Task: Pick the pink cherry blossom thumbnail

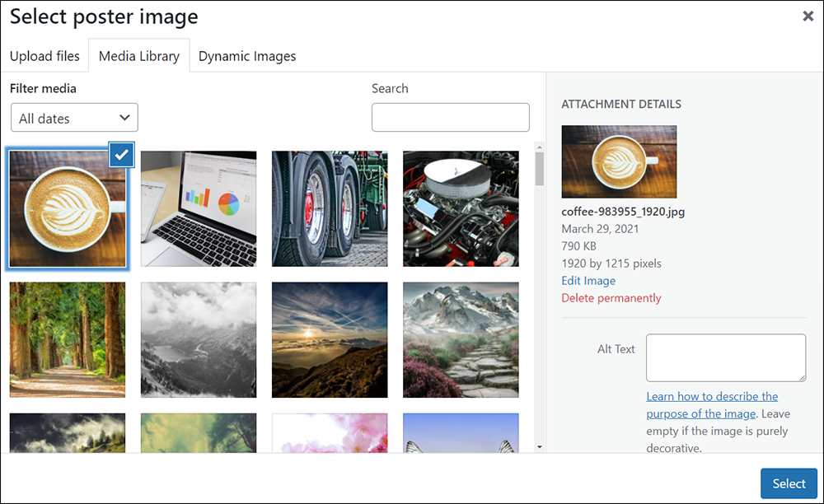Action: [x=330, y=433]
